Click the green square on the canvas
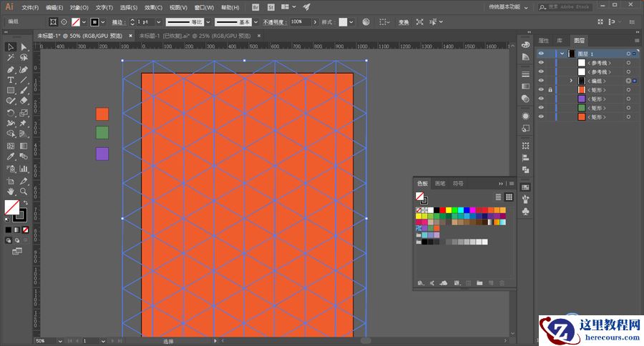This screenshot has width=644, height=346. (102, 132)
